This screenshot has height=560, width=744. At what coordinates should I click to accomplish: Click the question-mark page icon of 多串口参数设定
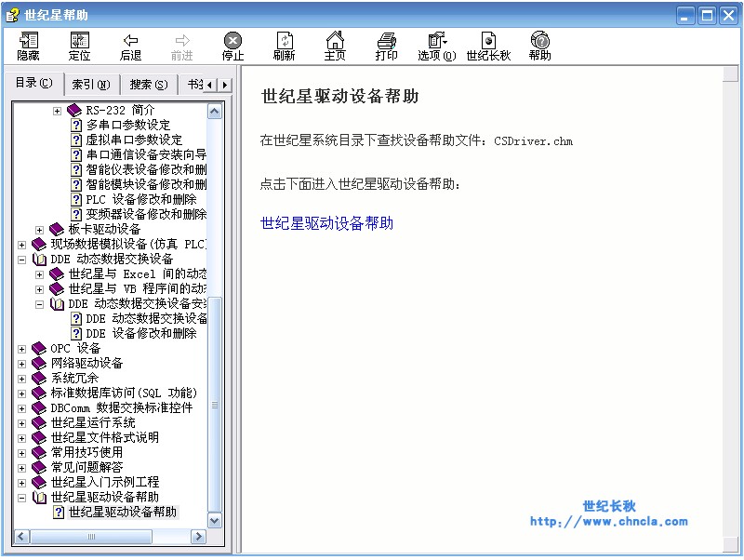coord(76,126)
